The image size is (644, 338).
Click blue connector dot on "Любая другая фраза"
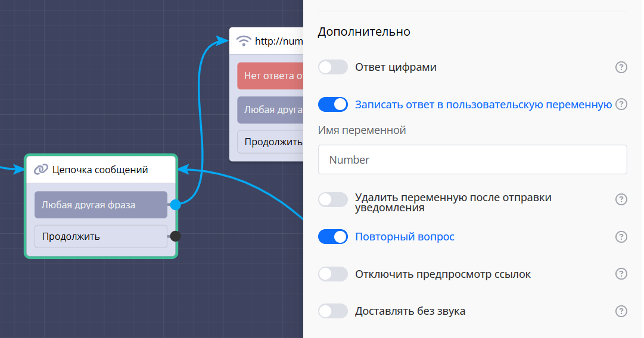(175, 205)
